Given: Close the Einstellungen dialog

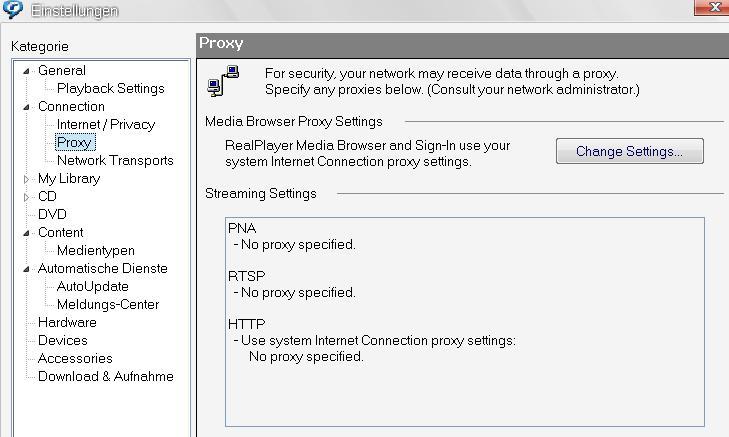Looking at the screenshot, I should [x=712, y=7].
